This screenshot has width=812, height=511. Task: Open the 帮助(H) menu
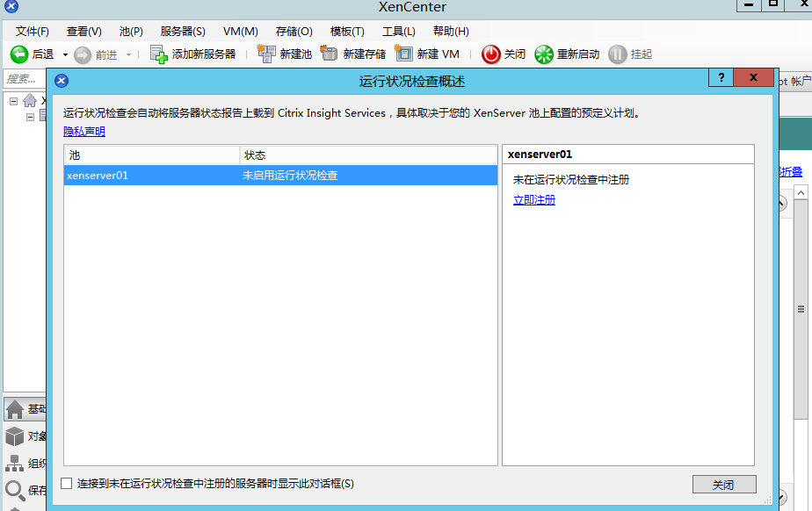(x=451, y=32)
